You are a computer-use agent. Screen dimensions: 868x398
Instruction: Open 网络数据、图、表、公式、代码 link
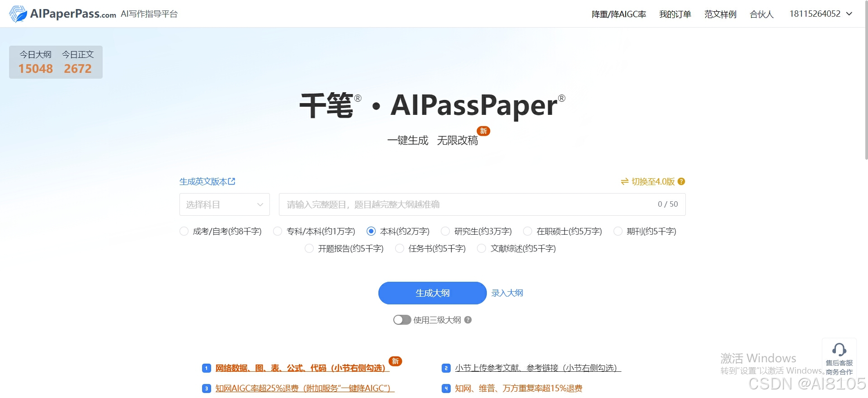pos(302,368)
